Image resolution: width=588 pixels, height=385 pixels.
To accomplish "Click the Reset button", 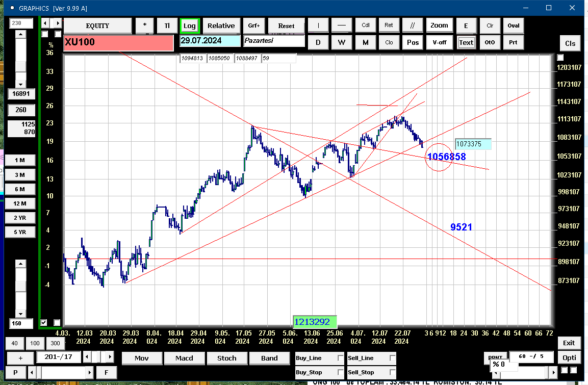I will click(286, 25).
